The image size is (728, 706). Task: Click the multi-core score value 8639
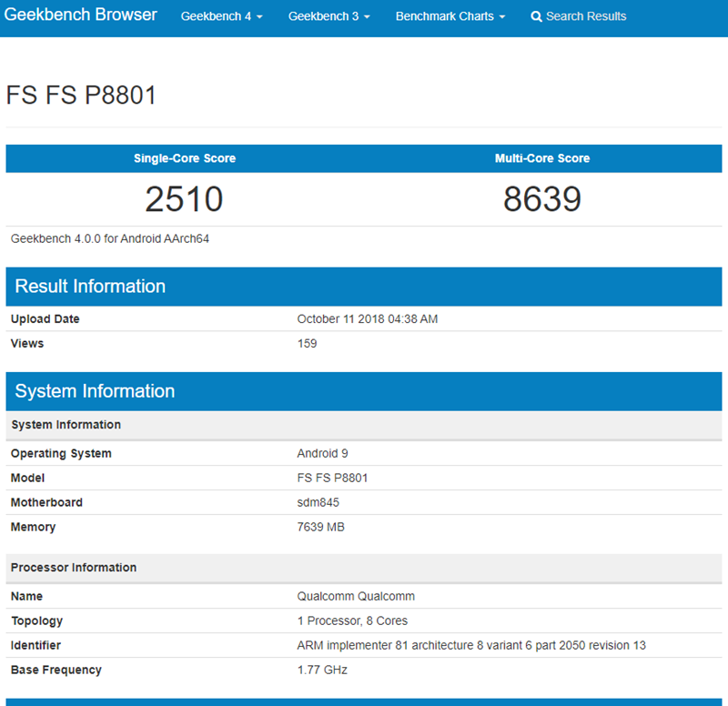pos(542,199)
